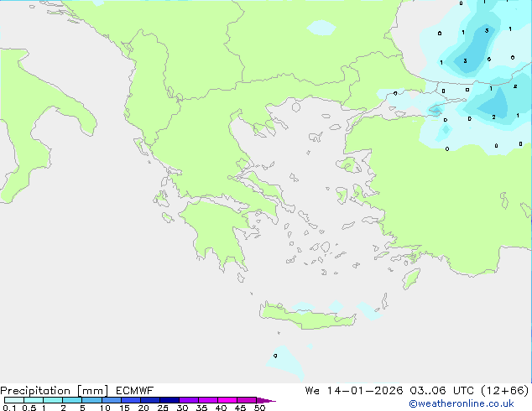This screenshot has width=532, height=411.
Task: Click the 'ECMWF' model label
Action: 135,391
